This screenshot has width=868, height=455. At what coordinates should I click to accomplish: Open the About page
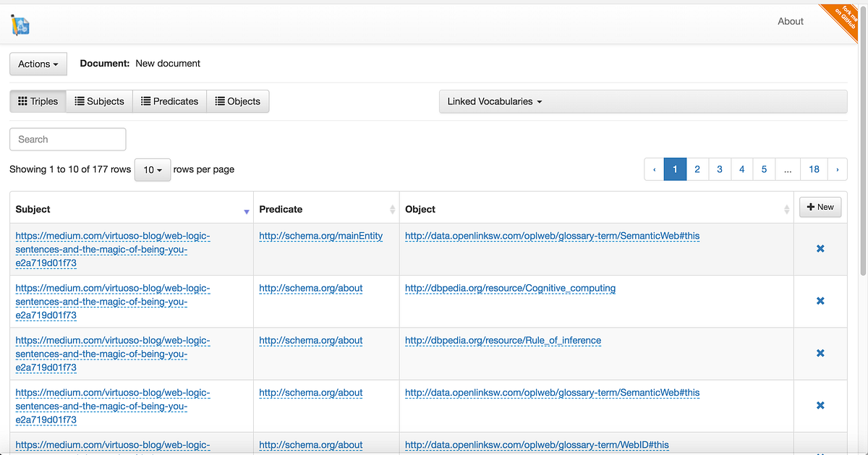tap(790, 21)
